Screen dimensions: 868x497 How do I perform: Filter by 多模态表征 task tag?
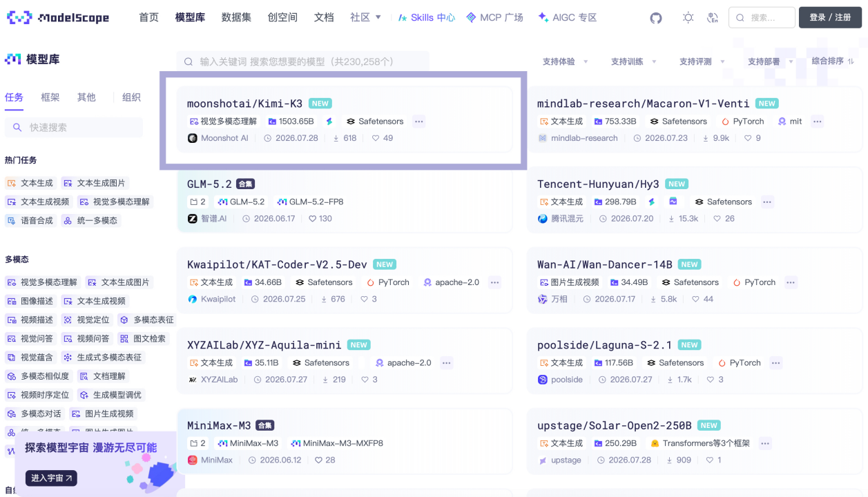[146, 320]
